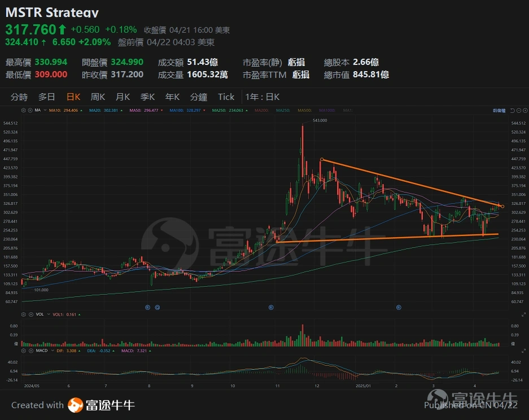
Task: Select the 季K chart tab
Action: pyautogui.click(x=147, y=97)
